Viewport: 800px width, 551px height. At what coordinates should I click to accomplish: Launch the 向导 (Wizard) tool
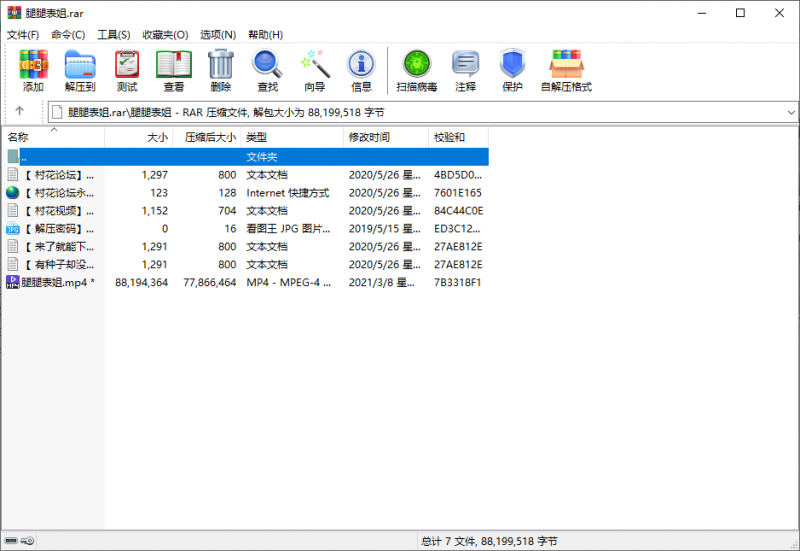click(314, 70)
